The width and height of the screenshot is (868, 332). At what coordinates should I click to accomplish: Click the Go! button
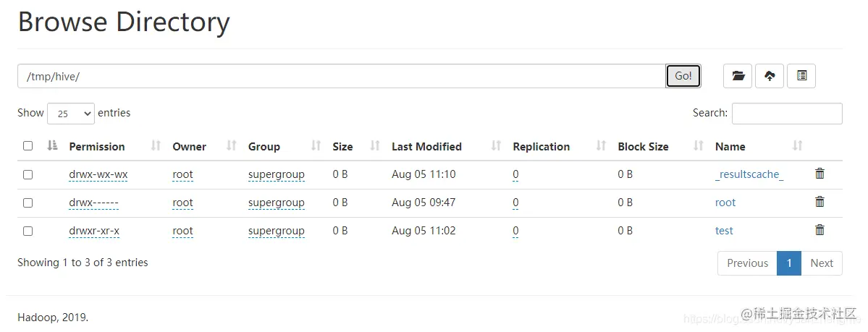point(683,76)
